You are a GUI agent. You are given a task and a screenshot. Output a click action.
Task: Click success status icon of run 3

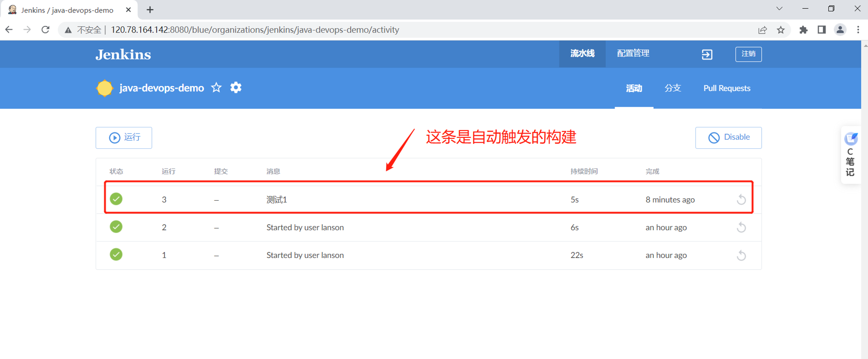(116, 199)
